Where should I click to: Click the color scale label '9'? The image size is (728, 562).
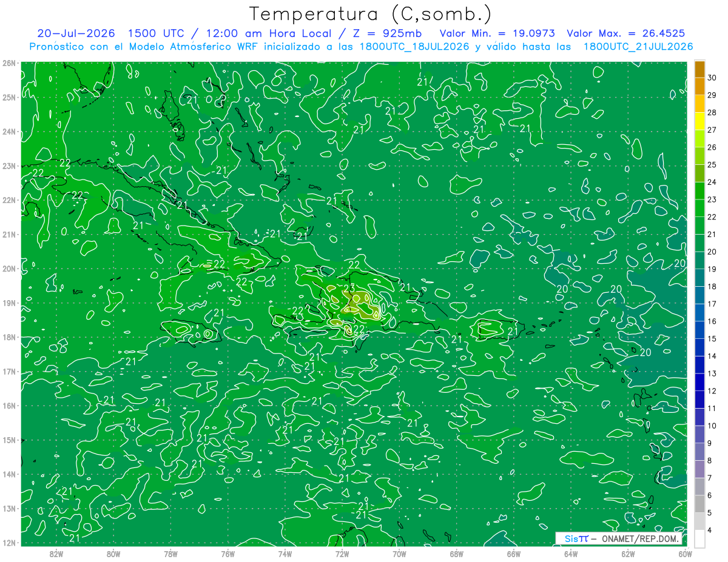710,443
